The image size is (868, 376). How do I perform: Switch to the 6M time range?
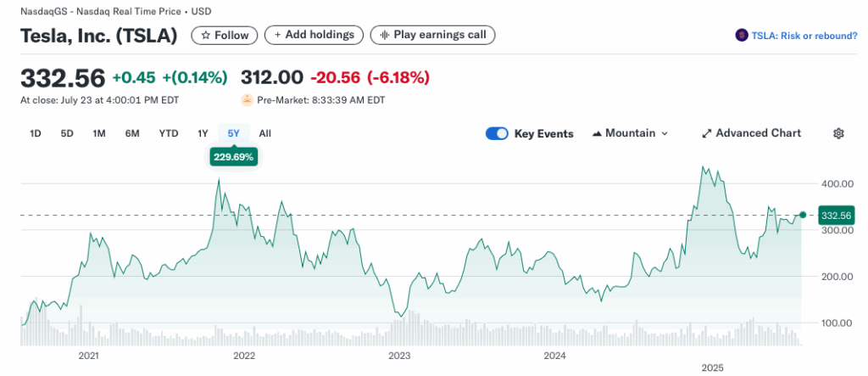pos(132,133)
